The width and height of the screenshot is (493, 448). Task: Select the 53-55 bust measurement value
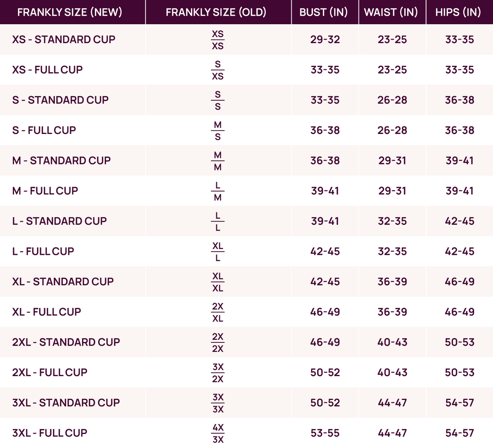pos(325,433)
